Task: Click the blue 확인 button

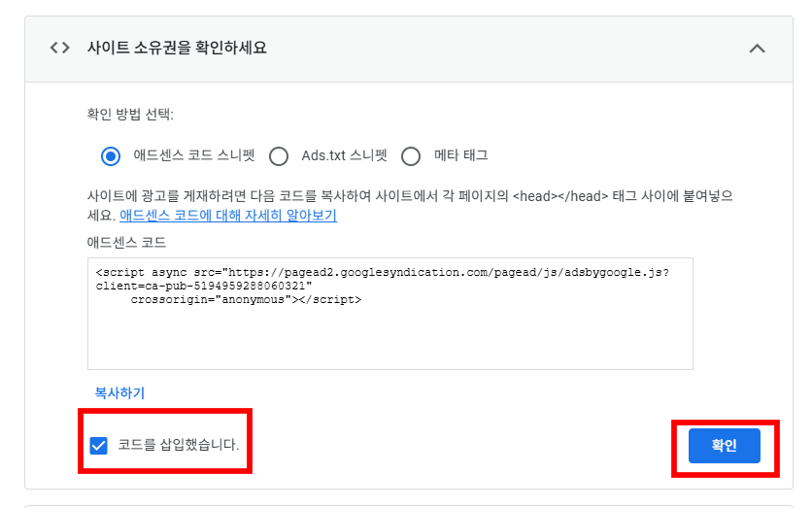Action: coord(724,445)
